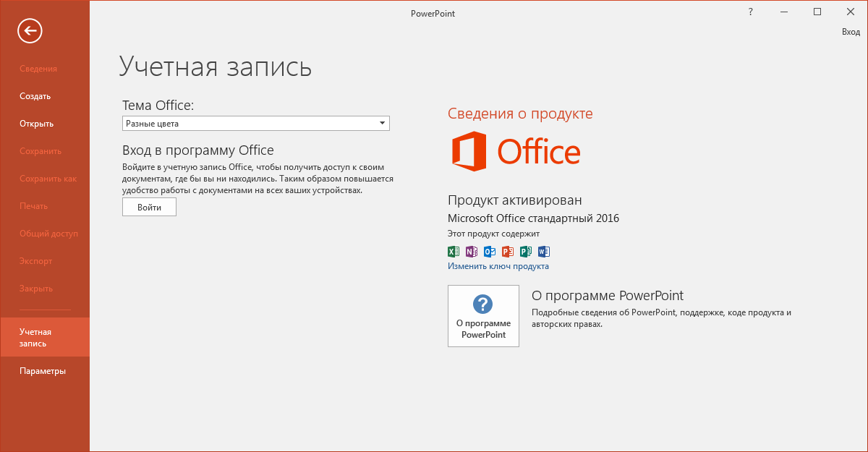
Task: Open the Печать section
Action: pyautogui.click(x=34, y=206)
